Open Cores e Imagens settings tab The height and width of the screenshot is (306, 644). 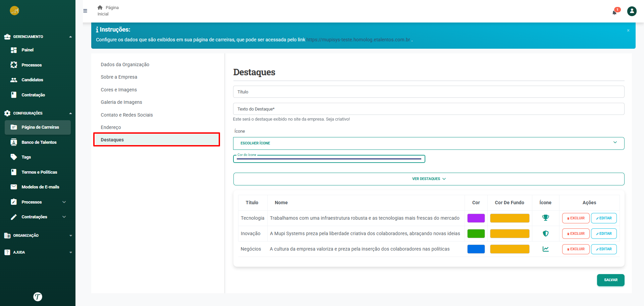coord(119,90)
